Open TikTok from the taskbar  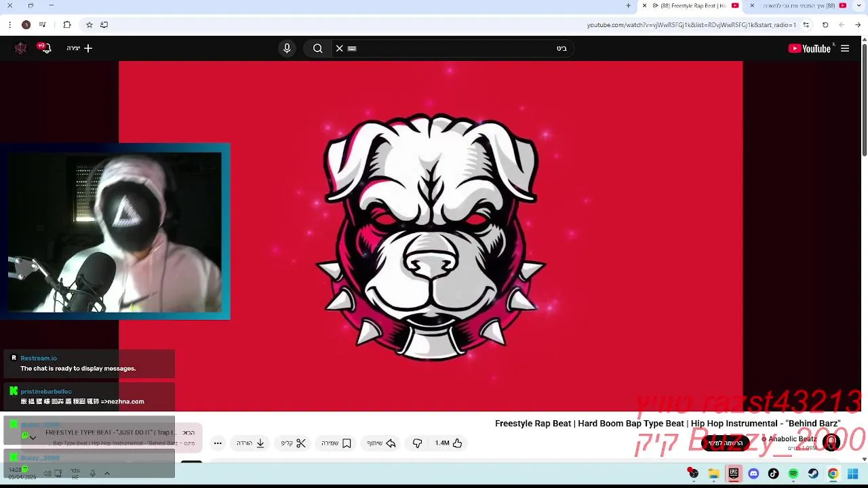[x=774, y=474]
